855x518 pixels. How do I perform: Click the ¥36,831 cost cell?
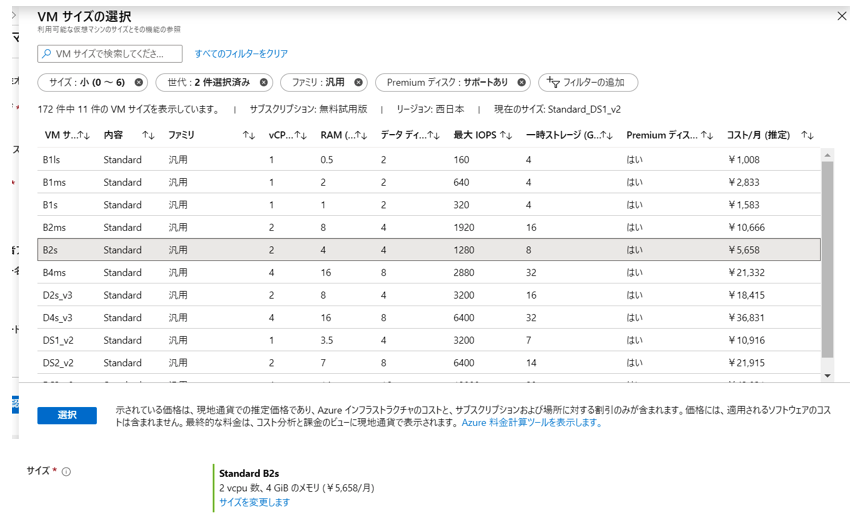click(746, 317)
